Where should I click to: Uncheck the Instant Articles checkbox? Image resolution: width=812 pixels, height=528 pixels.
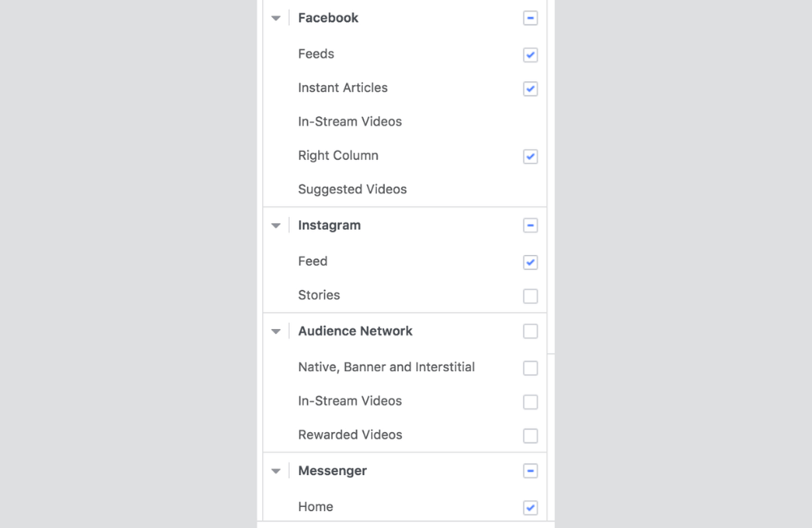(530, 89)
